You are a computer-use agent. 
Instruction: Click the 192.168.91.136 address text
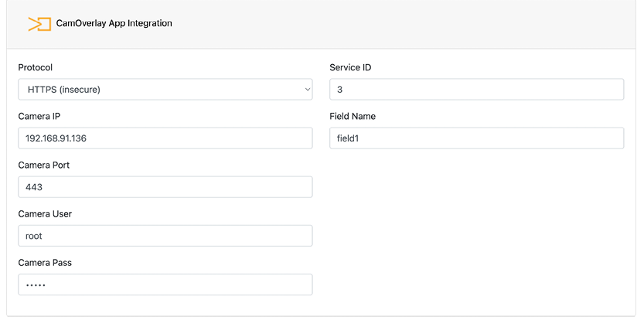56,138
